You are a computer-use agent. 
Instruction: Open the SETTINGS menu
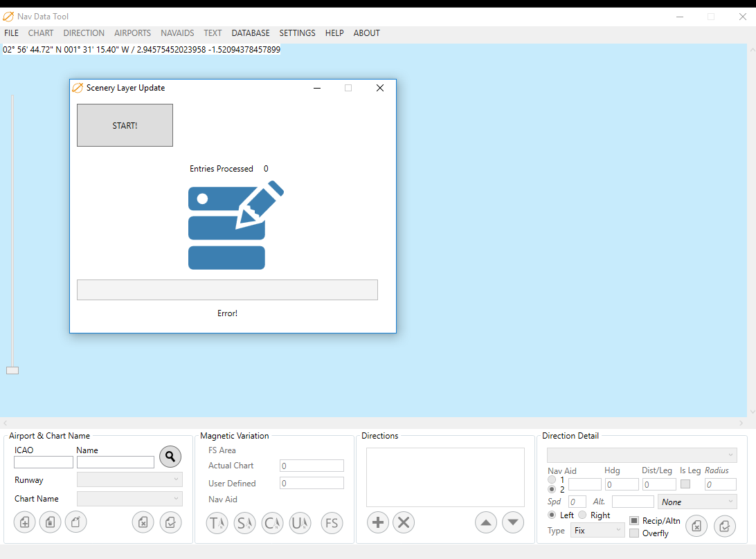click(297, 33)
